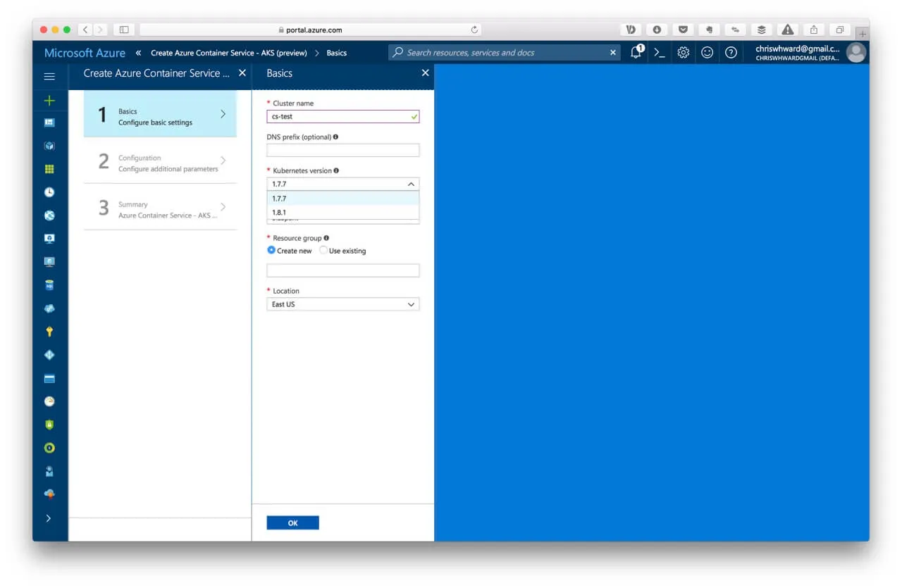This screenshot has height=588, width=902.
Task: Click the Basics breadcrumb item
Action: click(337, 53)
